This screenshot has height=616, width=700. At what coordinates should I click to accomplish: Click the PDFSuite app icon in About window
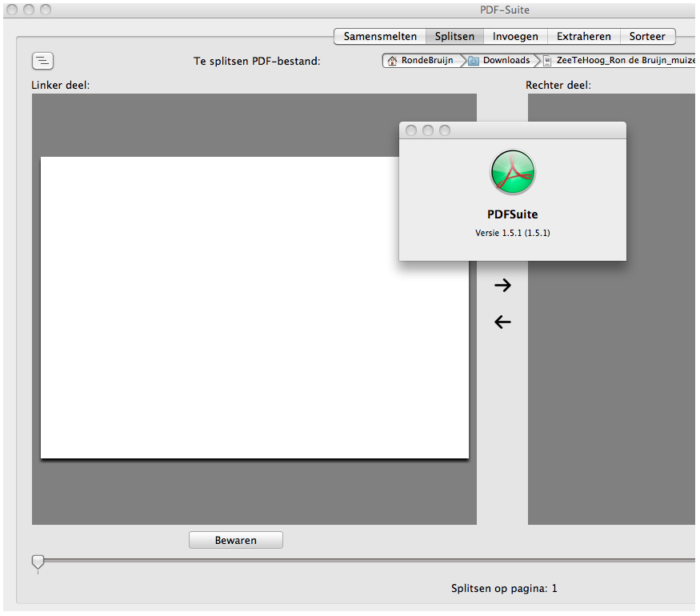click(x=513, y=172)
